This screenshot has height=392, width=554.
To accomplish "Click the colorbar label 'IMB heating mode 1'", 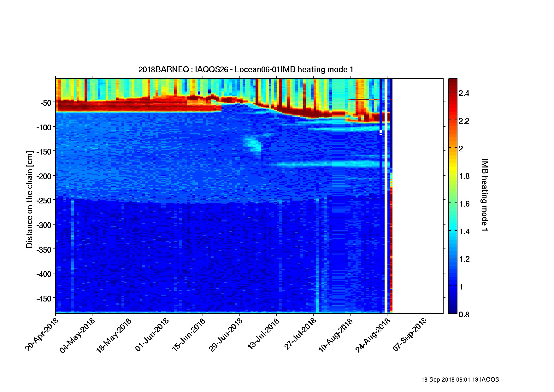I will click(x=484, y=195).
